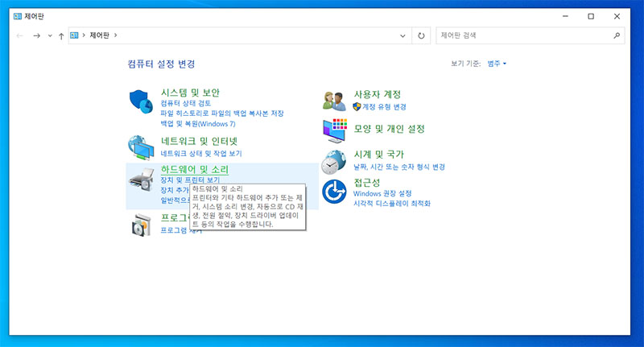The height and width of the screenshot is (347, 644).
Task: Open the 네트워크 및 인터넷 globe icon
Action: (141, 147)
